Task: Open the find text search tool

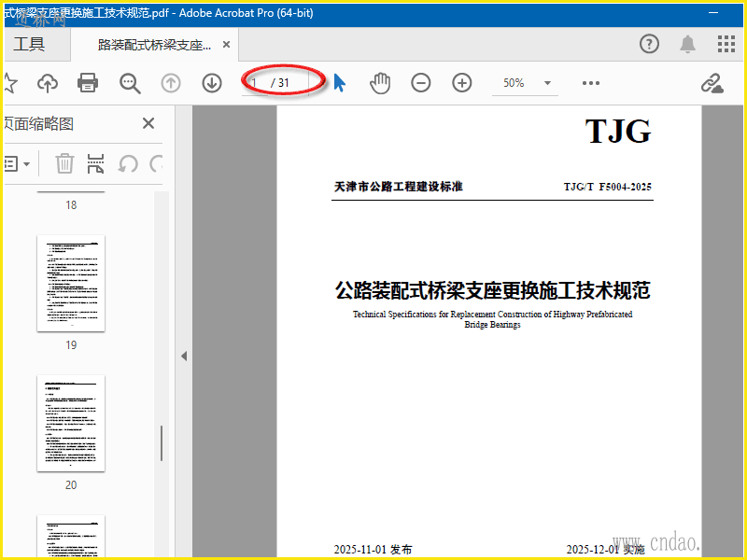Action: click(130, 83)
